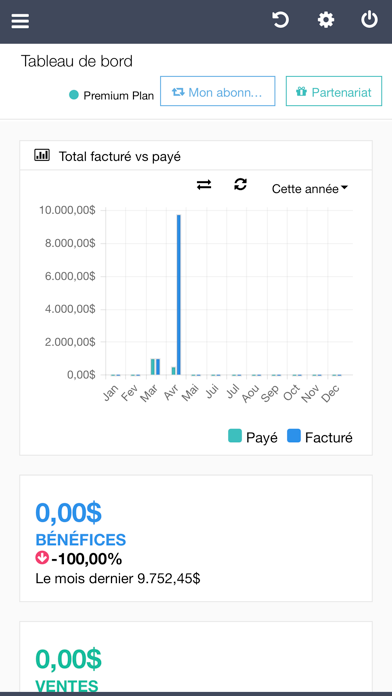This screenshot has height=696, width=392.
Task: Swap chart data using the two-arrows icon
Action: [204, 185]
